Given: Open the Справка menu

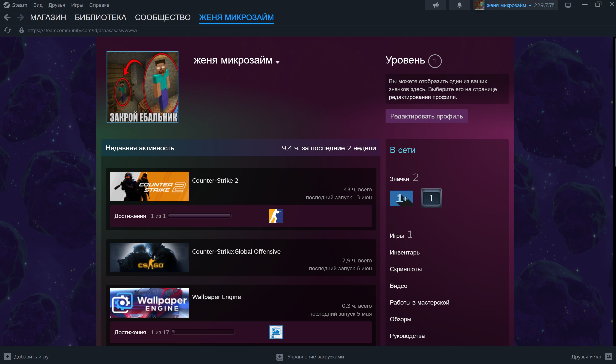Looking at the screenshot, I should (99, 5).
